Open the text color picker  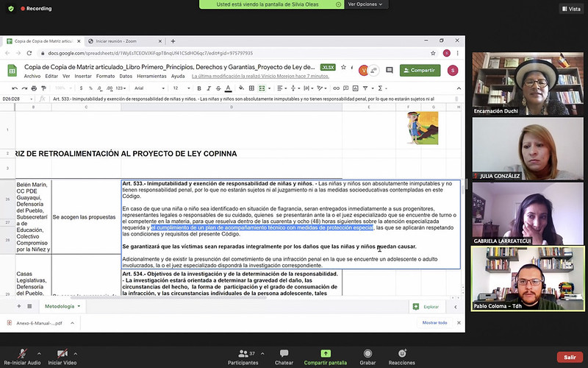tap(228, 88)
